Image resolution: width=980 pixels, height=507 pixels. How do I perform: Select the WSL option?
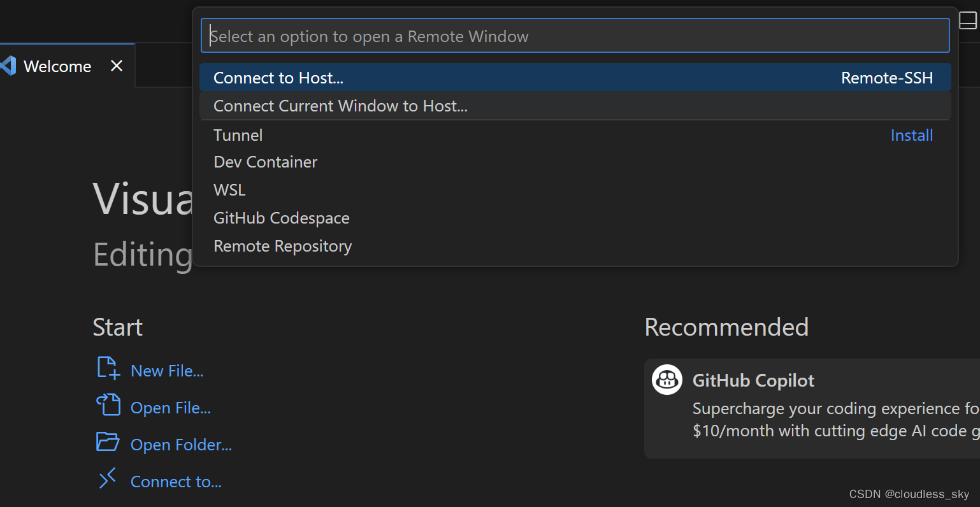pyautogui.click(x=575, y=190)
